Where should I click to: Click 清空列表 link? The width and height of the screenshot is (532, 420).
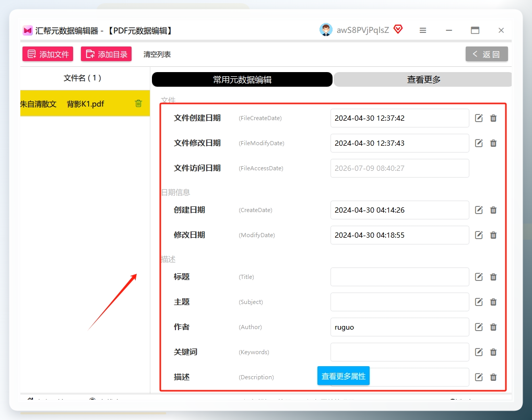(x=157, y=54)
